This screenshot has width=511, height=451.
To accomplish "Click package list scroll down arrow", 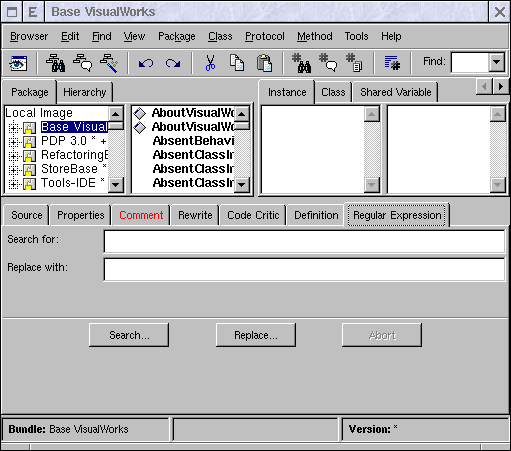I will click(x=116, y=184).
